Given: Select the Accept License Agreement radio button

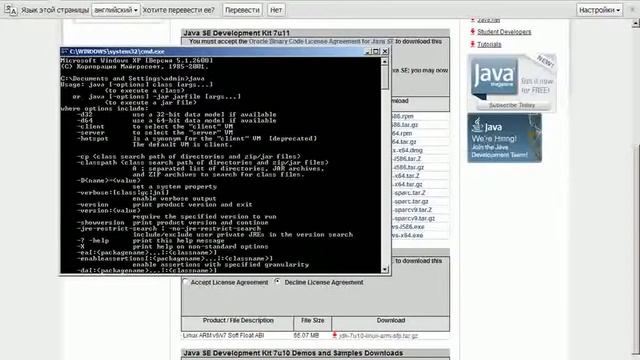Looking at the screenshot, I should pyautogui.click(x=185, y=282).
